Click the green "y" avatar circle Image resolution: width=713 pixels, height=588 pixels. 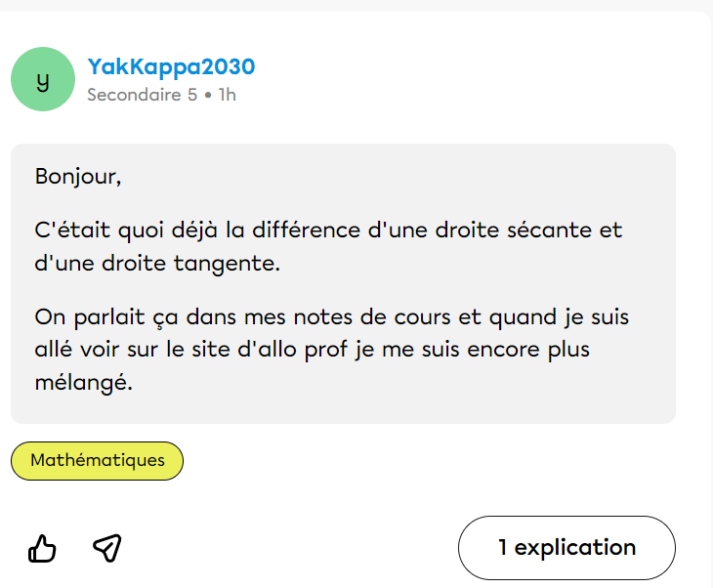pos(42,79)
